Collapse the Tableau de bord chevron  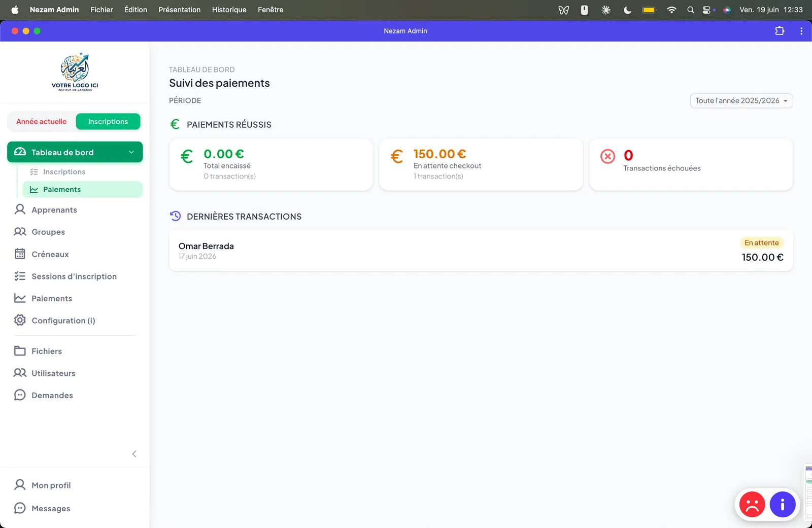click(x=131, y=152)
